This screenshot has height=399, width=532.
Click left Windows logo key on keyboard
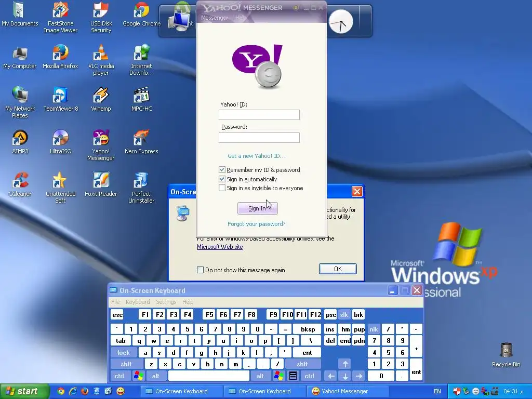[138, 376]
